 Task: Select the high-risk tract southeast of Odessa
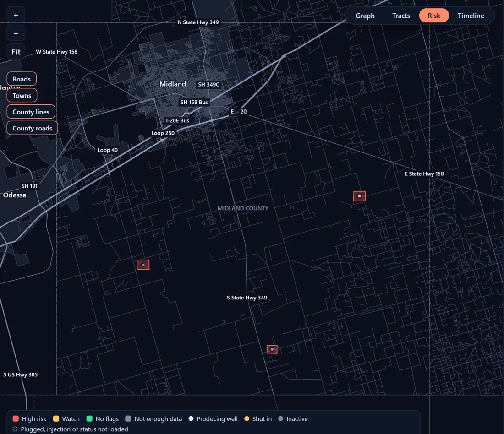pyautogui.click(x=143, y=265)
